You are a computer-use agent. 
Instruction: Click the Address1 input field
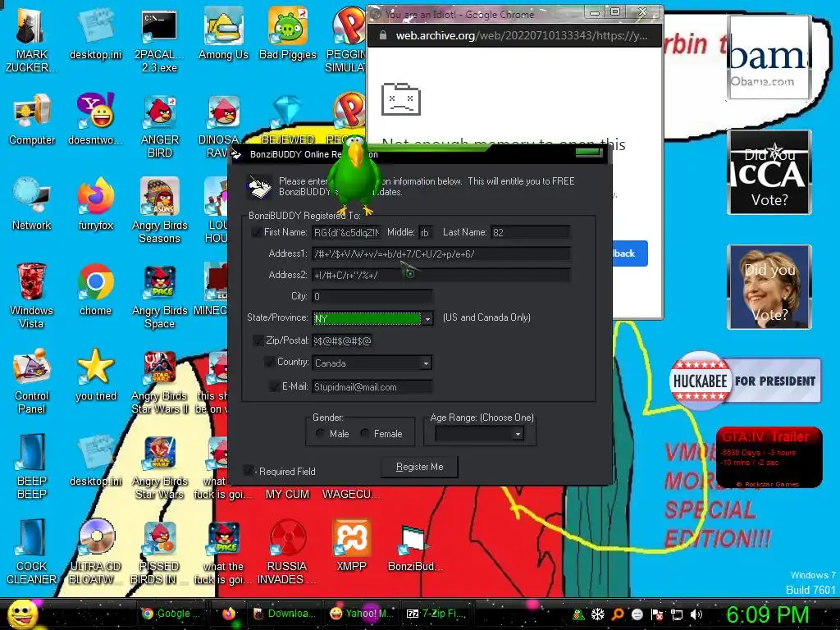click(x=441, y=254)
